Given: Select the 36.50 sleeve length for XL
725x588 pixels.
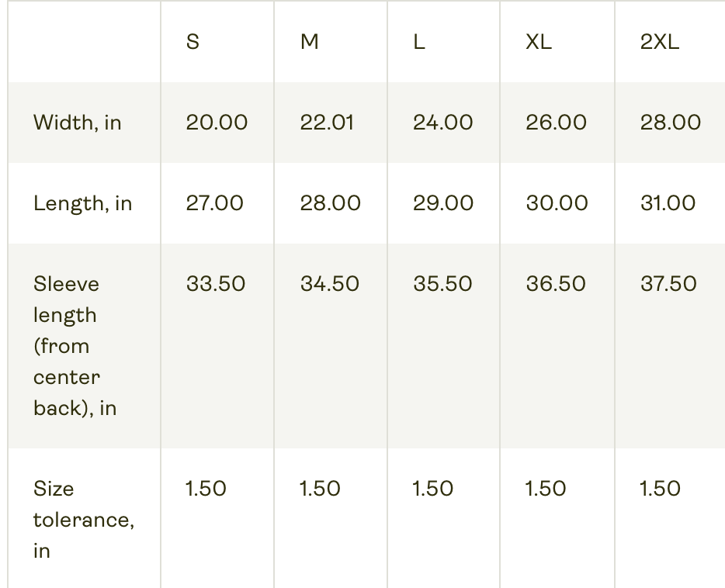Looking at the screenshot, I should click(556, 284).
